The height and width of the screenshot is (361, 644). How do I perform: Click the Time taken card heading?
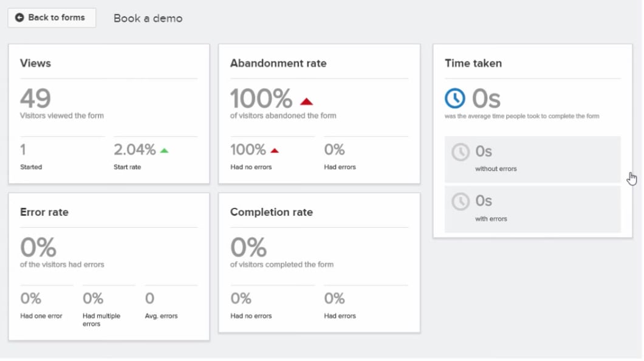473,63
